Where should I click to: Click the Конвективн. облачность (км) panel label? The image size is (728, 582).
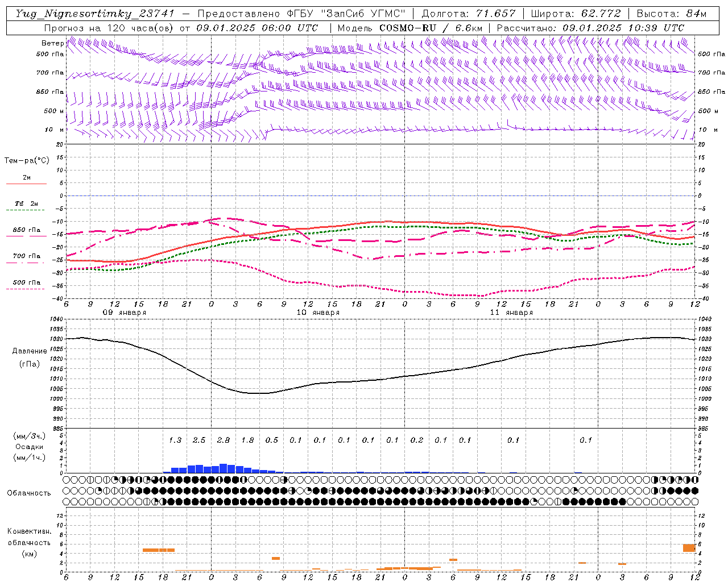[29, 542]
